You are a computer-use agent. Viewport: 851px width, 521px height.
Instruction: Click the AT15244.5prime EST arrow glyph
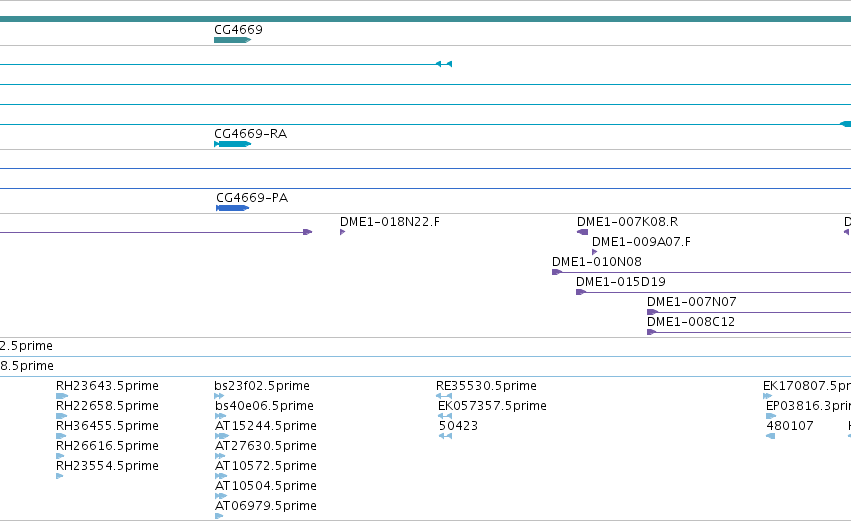(x=222, y=436)
